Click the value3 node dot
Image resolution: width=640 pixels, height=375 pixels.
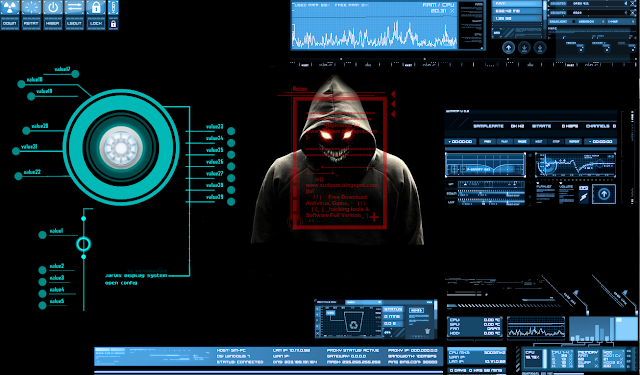(x=42, y=282)
